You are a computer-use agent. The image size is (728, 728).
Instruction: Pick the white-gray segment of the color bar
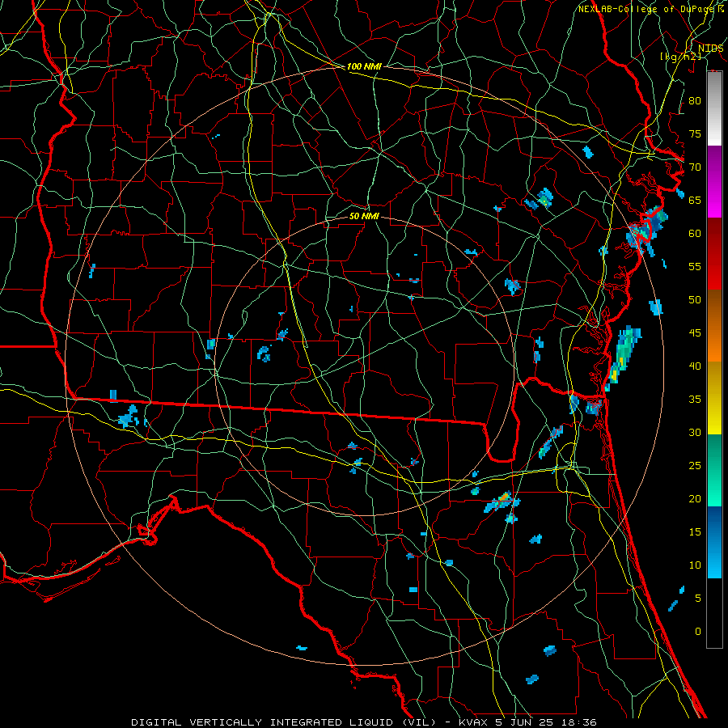point(714,108)
